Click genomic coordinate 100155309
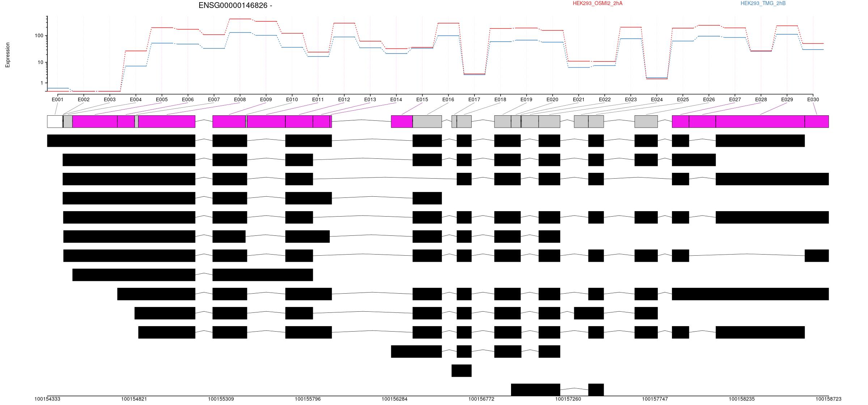868x405 pixels. tap(221, 399)
